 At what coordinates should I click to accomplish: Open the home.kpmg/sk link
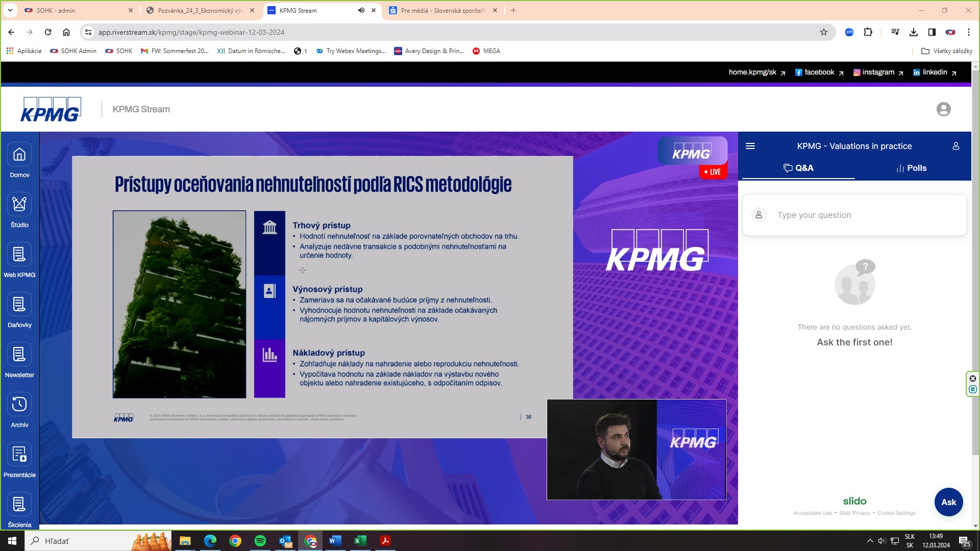click(x=757, y=72)
